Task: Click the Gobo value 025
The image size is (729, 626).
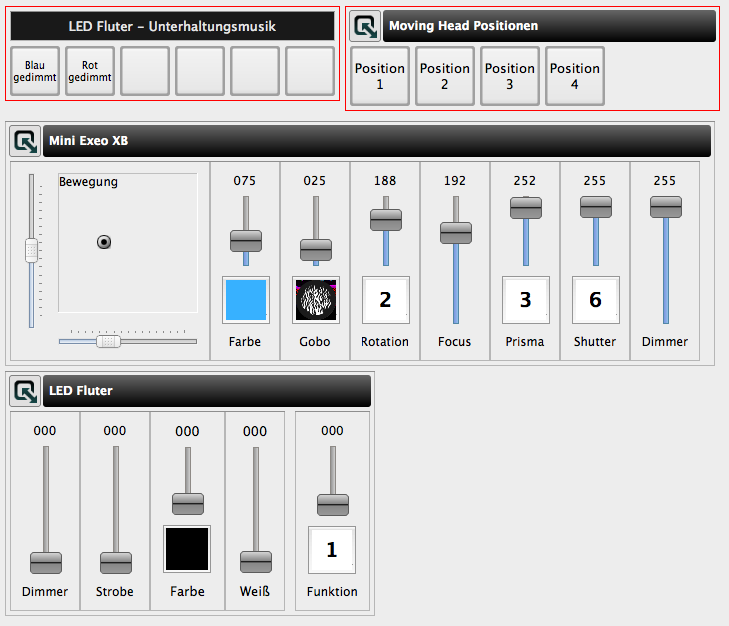Action: click(315, 180)
